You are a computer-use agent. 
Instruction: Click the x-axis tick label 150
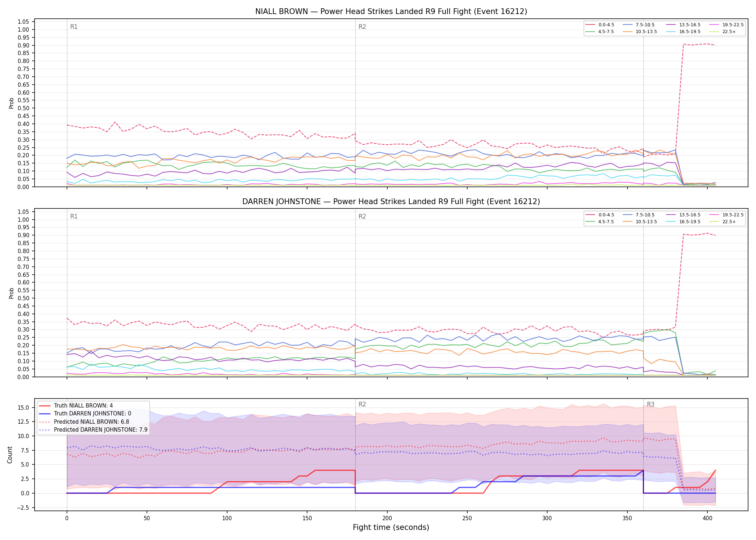point(307,518)
